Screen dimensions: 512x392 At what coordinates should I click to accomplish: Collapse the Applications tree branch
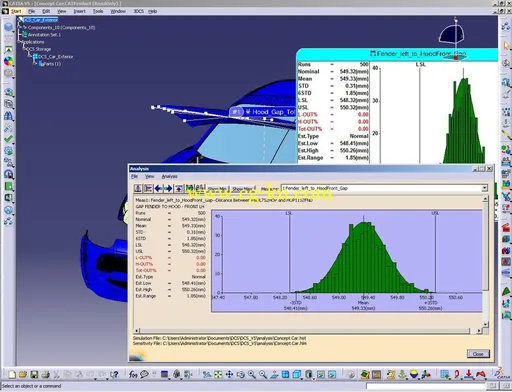click(20, 42)
